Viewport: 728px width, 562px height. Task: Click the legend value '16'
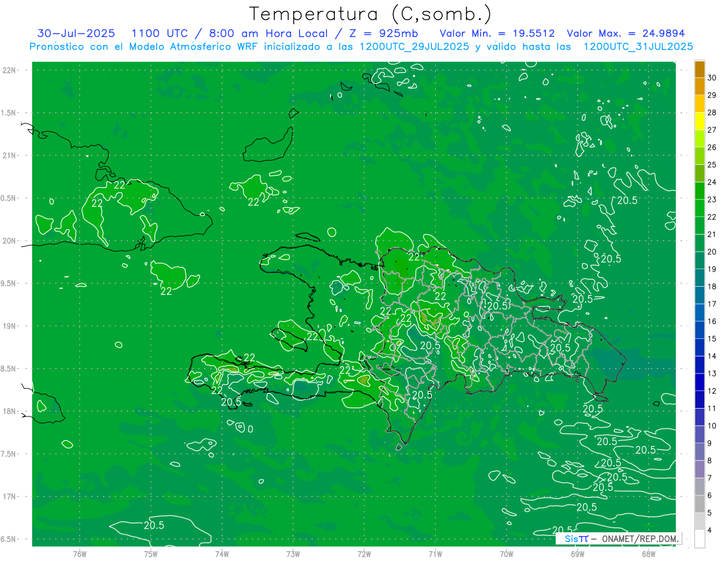coord(712,321)
